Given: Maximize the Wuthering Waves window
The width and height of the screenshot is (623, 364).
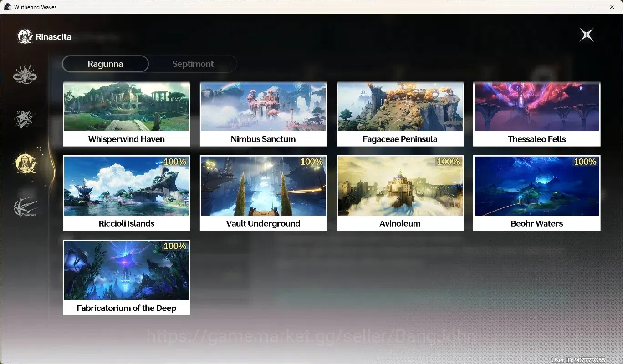Looking at the screenshot, I should [591, 7].
